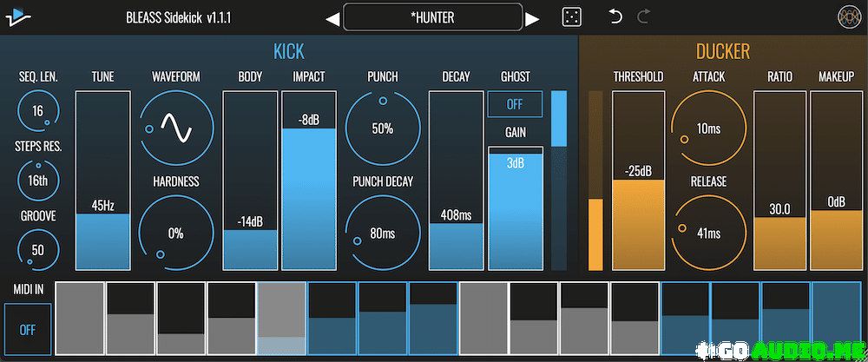Click the THRESHOLD slider at -25dB
Screen dimensions: 868x362
tap(638, 181)
